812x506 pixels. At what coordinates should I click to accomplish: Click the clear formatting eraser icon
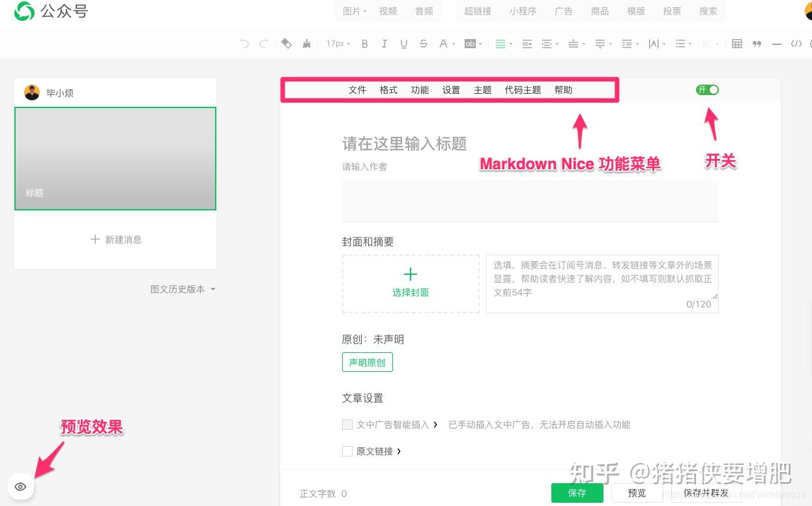[287, 44]
